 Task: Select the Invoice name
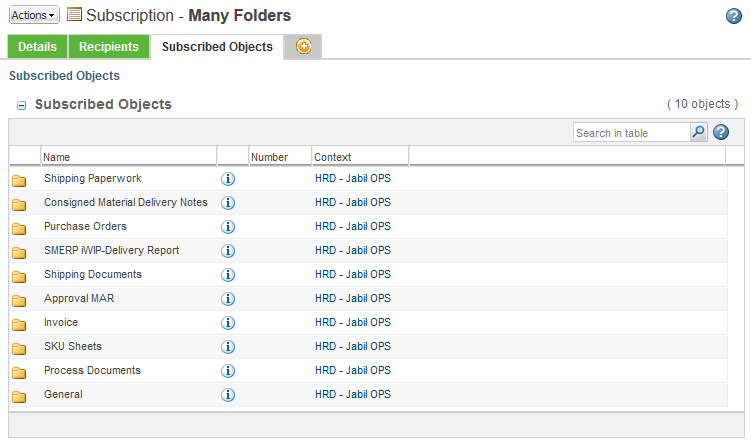(61, 322)
